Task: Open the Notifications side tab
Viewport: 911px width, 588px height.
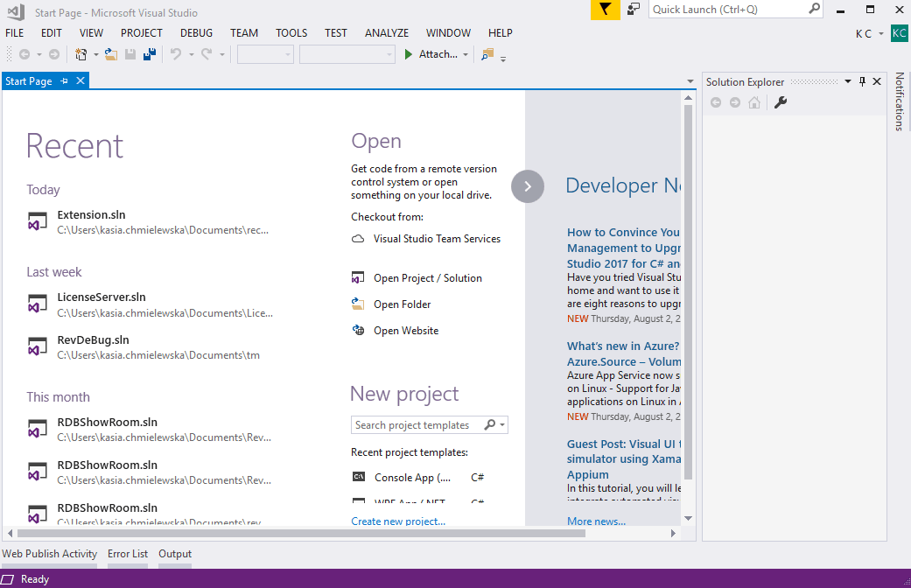Action: tap(900, 101)
